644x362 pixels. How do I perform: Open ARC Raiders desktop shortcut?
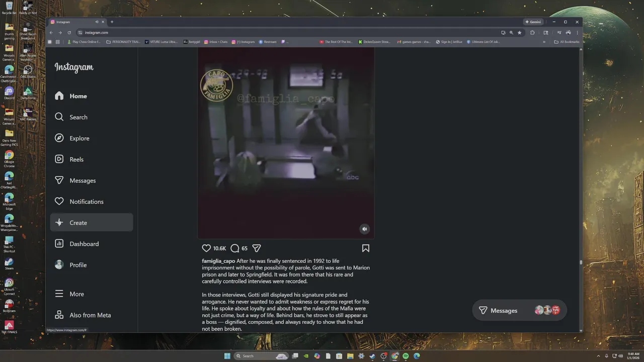tap(28, 115)
